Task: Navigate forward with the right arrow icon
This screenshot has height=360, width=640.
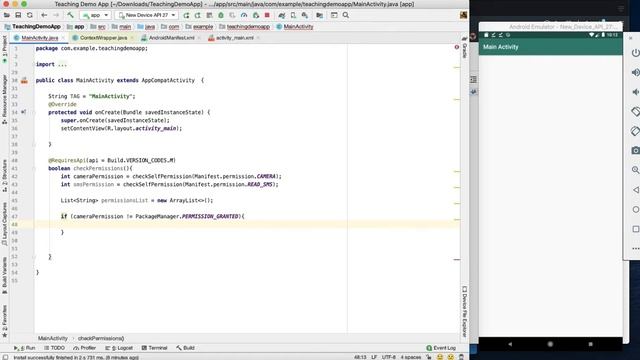Action: pyautogui.click(x=56, y=15)
